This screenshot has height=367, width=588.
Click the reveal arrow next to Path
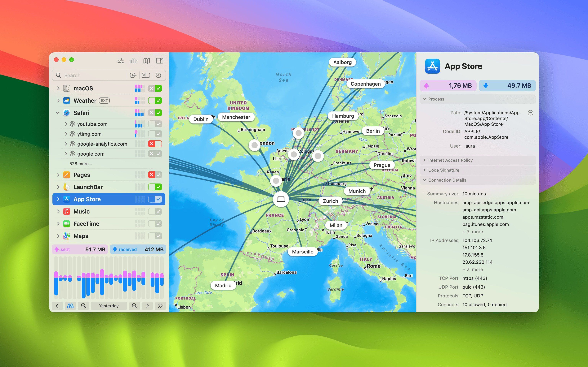(x=530, y=113)
